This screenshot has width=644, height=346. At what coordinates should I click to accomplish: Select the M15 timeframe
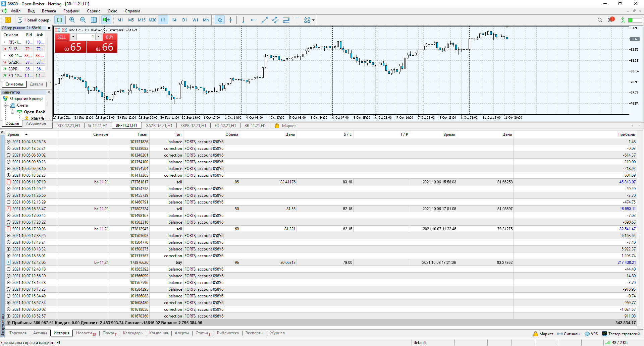[x=142, y=20]
